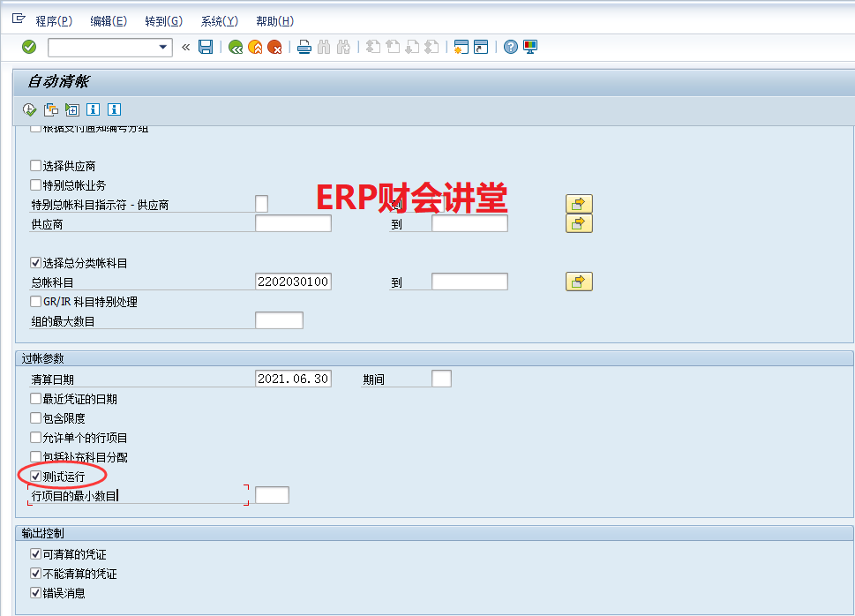Click the Execute clock icon

[29, 109]
